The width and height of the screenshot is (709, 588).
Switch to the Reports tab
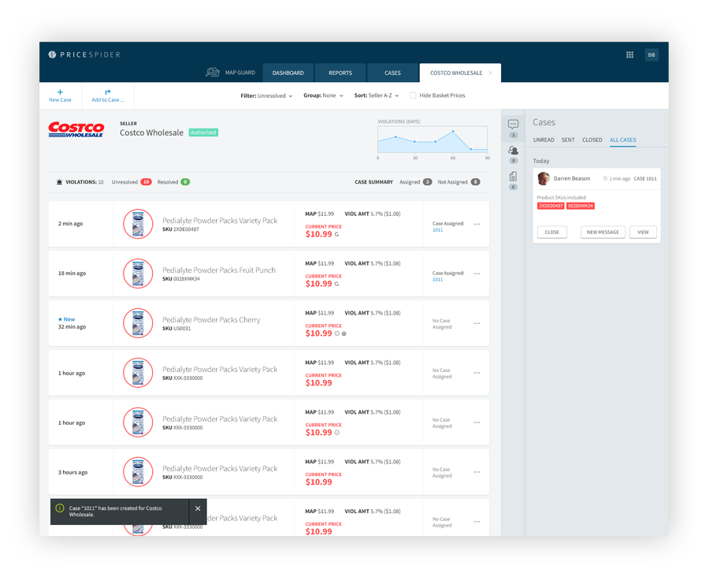pyautogui.click(x=340, y=73)
